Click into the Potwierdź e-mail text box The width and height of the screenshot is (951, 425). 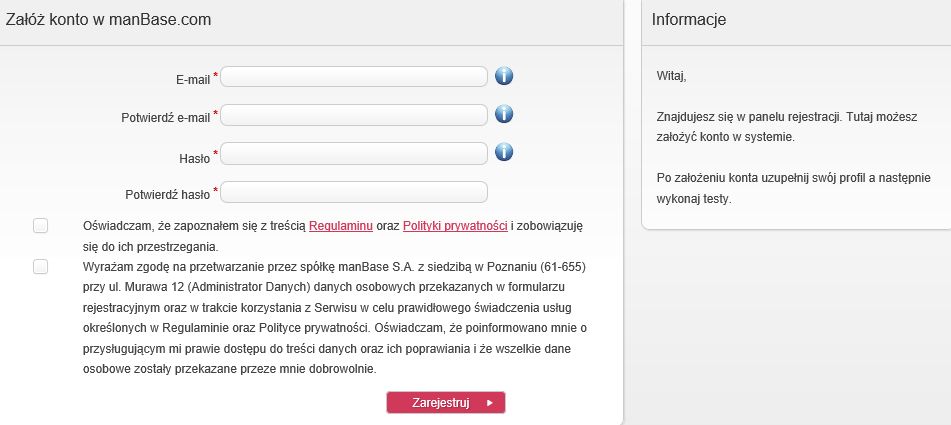click(354, 115)
